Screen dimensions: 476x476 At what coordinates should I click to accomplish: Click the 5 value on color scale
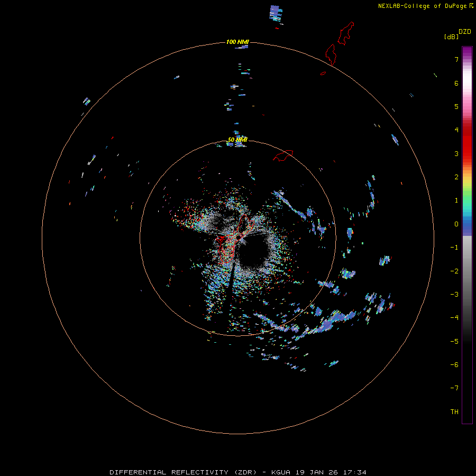click(x=456, y=106)
